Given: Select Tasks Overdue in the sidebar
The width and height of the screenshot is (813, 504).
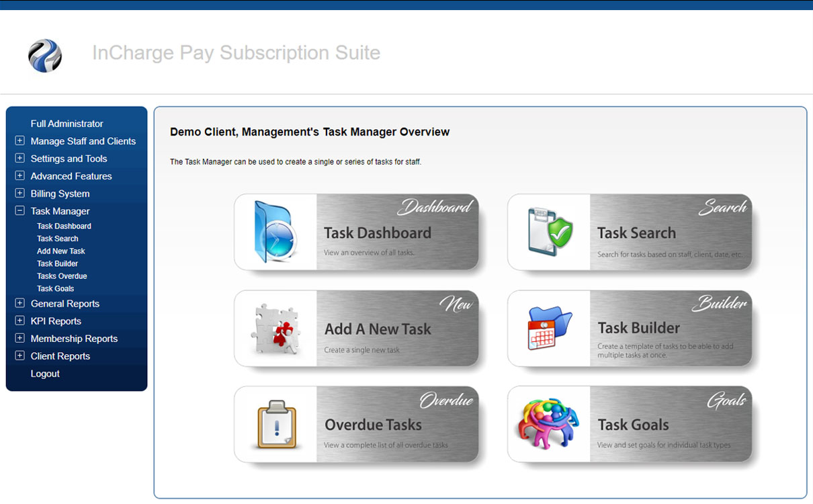Looking at the screenshot, I should [62, 276].
